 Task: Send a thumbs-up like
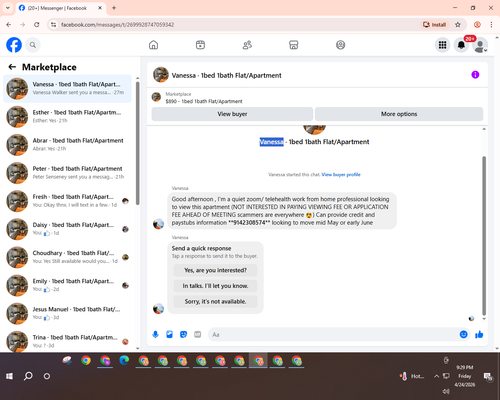(x=479, y=334)
